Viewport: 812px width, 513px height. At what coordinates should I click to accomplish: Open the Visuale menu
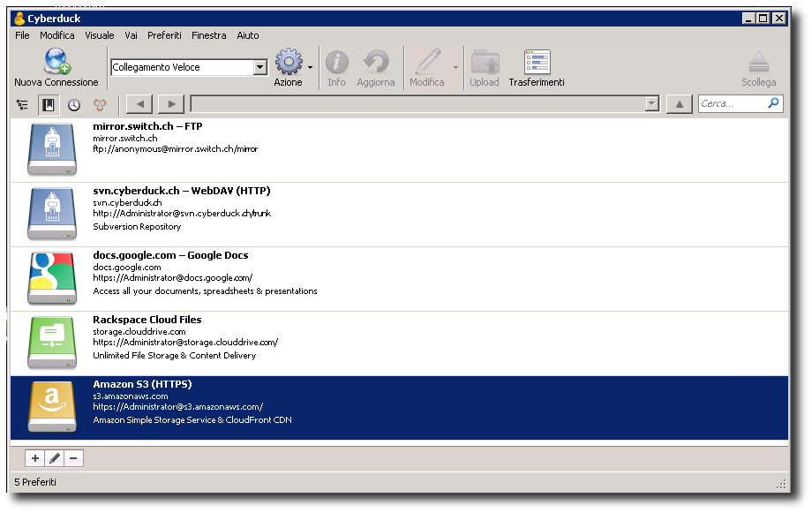[100, 35]
